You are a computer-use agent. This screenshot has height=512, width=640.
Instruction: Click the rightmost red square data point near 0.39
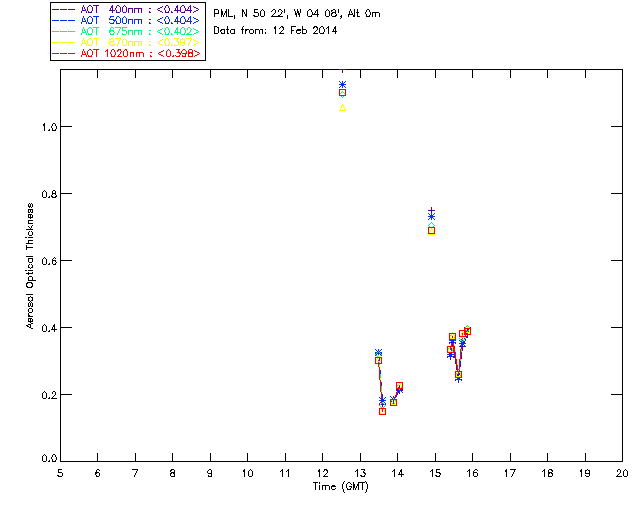pyautogui.click(x=468, y=331)
